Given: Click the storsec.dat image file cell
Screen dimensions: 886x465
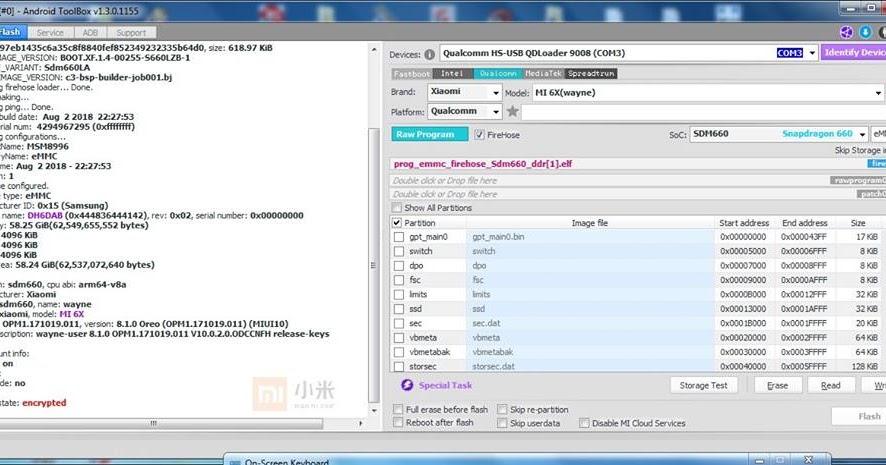Looking at the screenshot, I should point(590,366).
